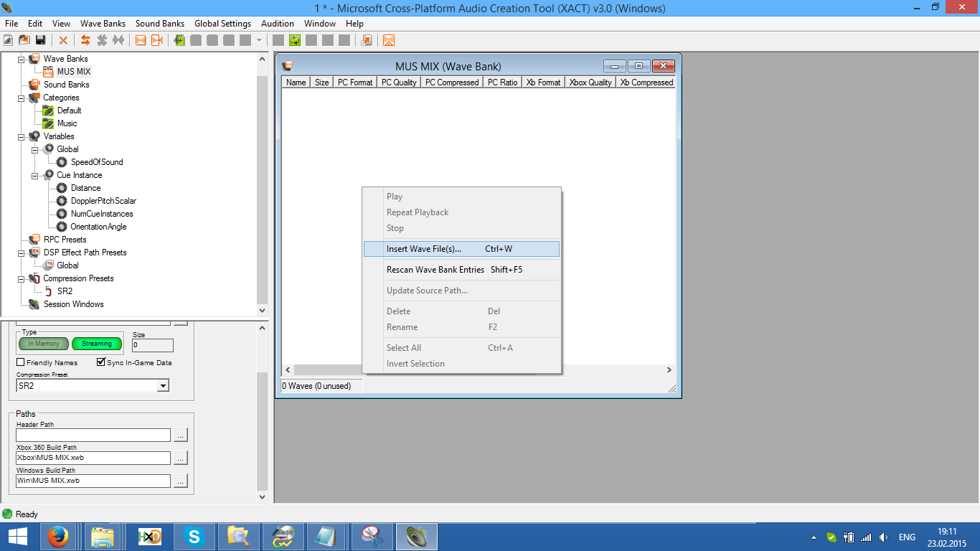This screenshot has width=980, height=551.
Task: Click the orange X delete toolbar icon
Action: click(63, 40)
